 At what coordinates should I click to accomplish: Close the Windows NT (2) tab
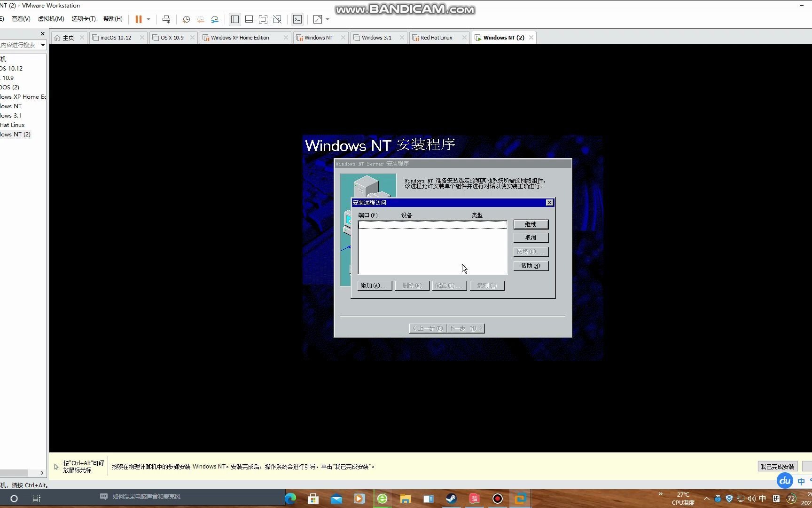point(531,38)
